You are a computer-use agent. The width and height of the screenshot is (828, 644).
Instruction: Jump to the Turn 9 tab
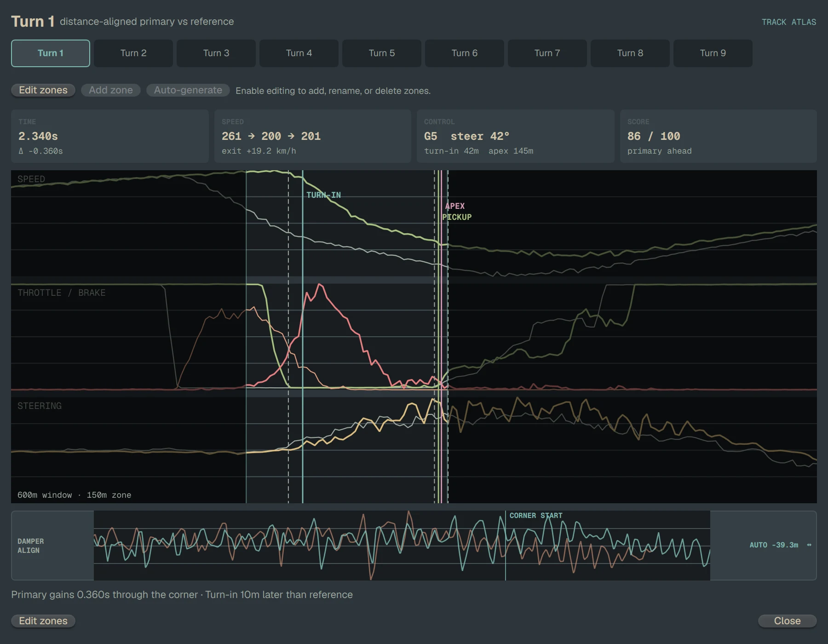tap(713, 53)
